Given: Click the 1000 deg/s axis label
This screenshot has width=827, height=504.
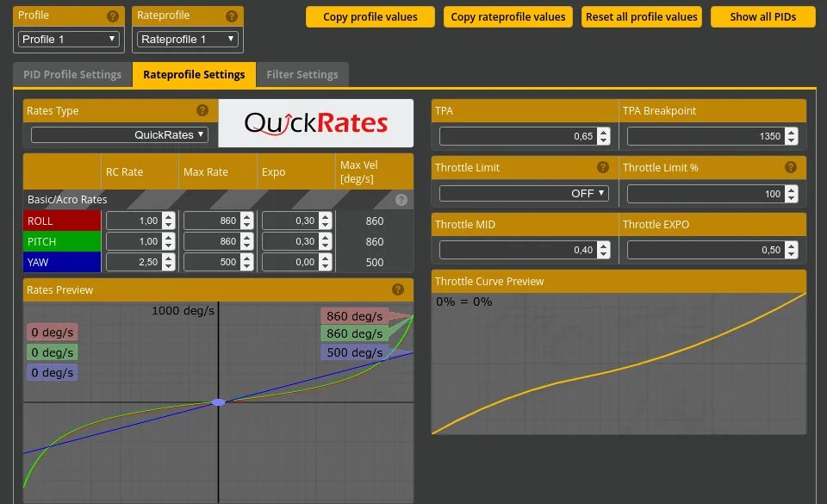Looking at the screenshot, I should 183,310.
